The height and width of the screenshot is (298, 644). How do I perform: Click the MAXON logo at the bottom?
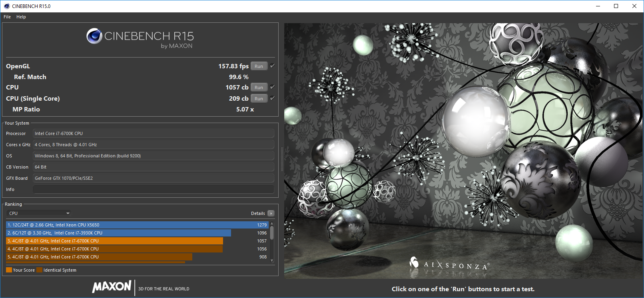112,287
